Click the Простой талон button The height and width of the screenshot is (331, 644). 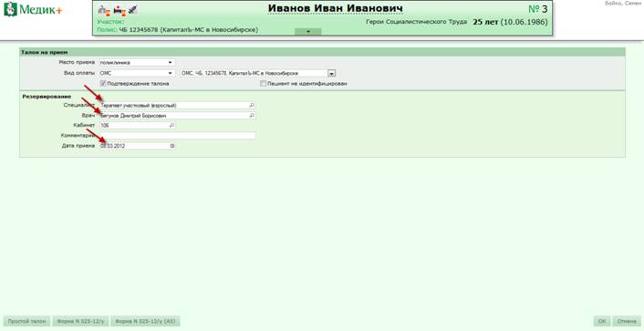click(26, 321)
